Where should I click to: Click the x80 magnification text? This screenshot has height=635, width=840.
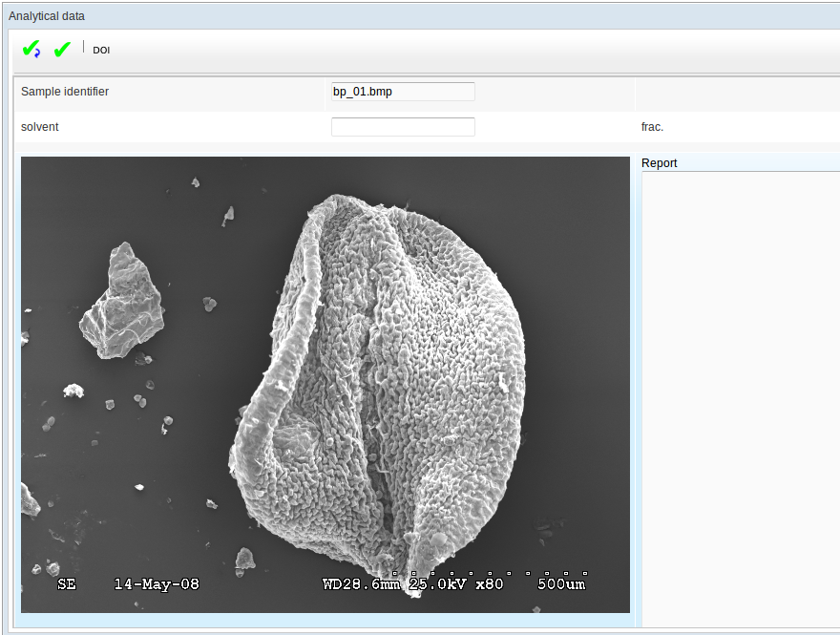pos(489,583)
